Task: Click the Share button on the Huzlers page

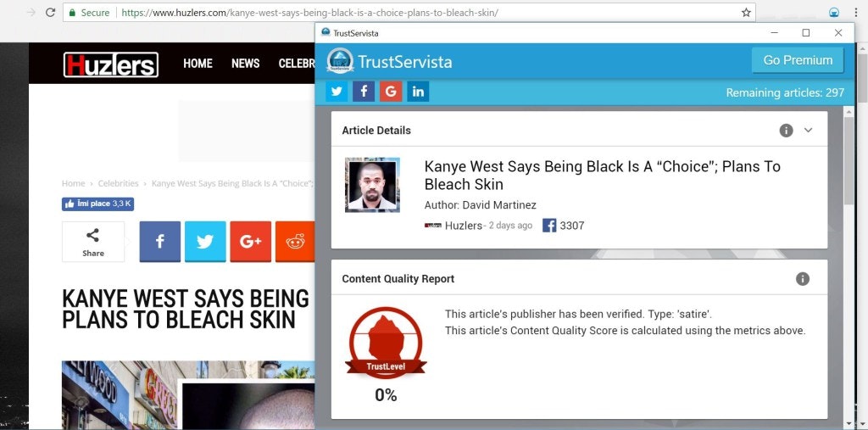Action: click(93, 242)
